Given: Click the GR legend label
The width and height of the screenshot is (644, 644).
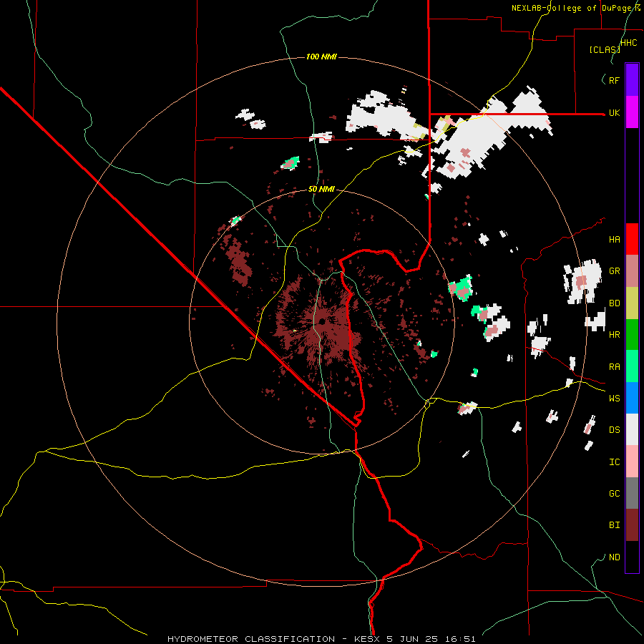Looking at the screenshot, I should pos(614,271).
